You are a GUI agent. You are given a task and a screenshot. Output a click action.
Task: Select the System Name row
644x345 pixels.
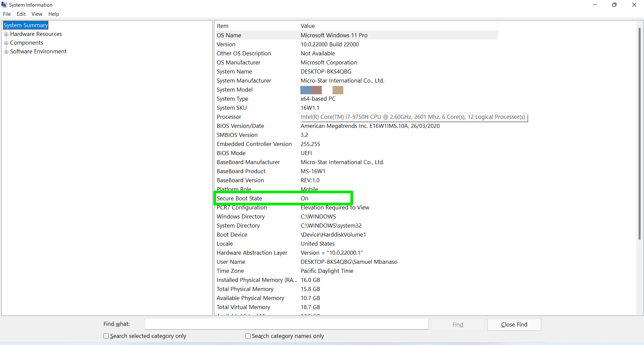pyautogui.click(x=356, y=71)
